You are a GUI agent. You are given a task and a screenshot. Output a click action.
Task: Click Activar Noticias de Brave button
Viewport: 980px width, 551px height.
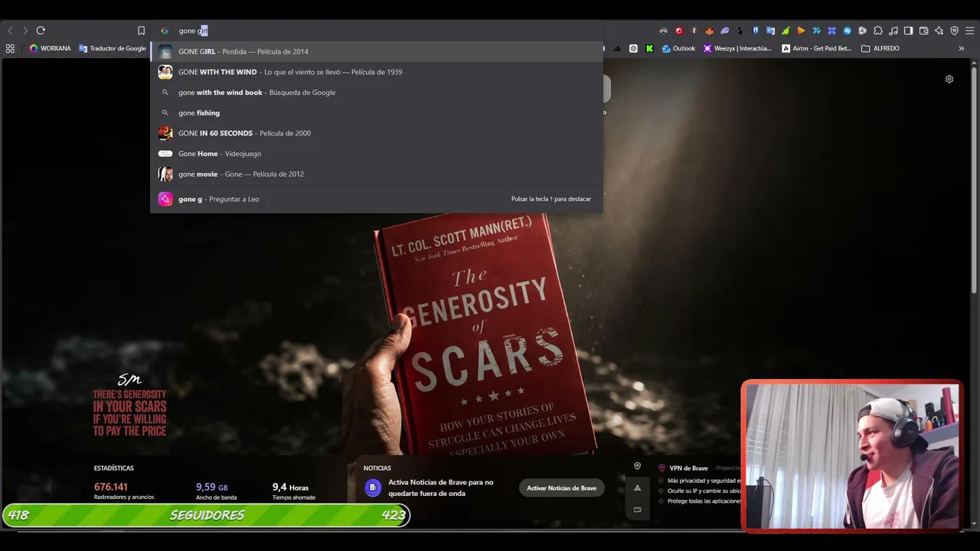point(561,488)
